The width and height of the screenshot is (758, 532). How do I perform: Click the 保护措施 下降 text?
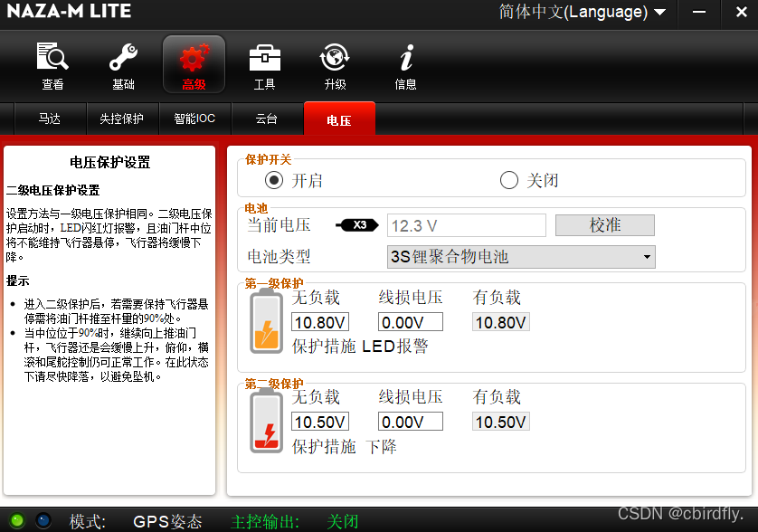click(x=345, y=446)
